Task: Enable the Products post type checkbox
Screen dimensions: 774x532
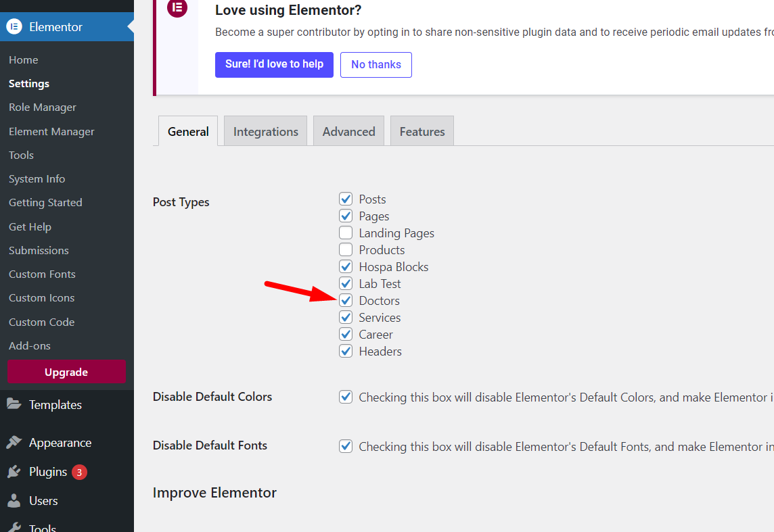Action: [x=346, y=250]
